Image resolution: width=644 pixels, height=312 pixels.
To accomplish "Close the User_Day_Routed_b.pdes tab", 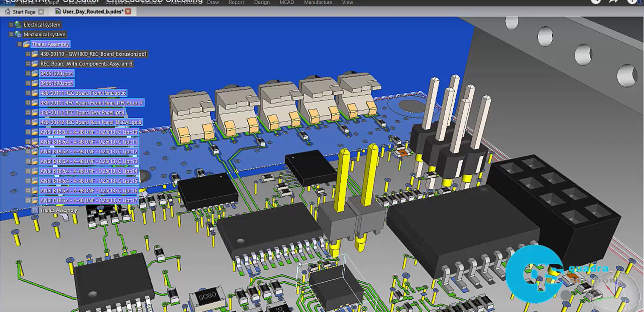I will click(x=128, y=12).
